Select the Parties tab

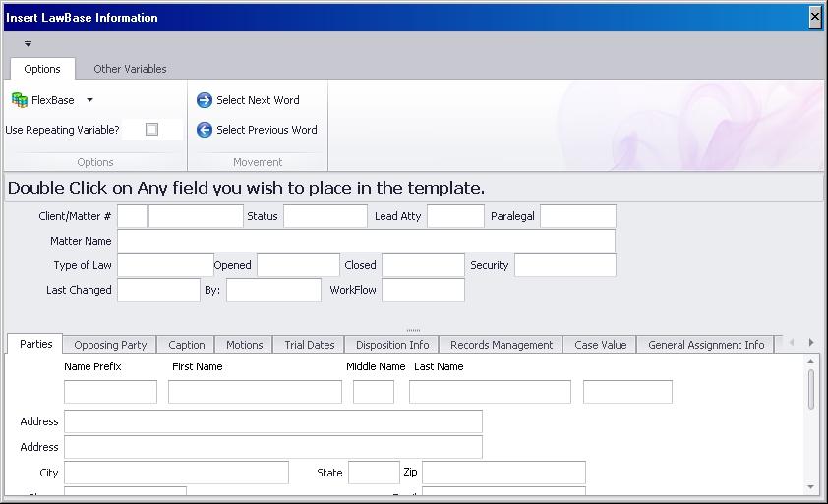(x=36, y=344)
